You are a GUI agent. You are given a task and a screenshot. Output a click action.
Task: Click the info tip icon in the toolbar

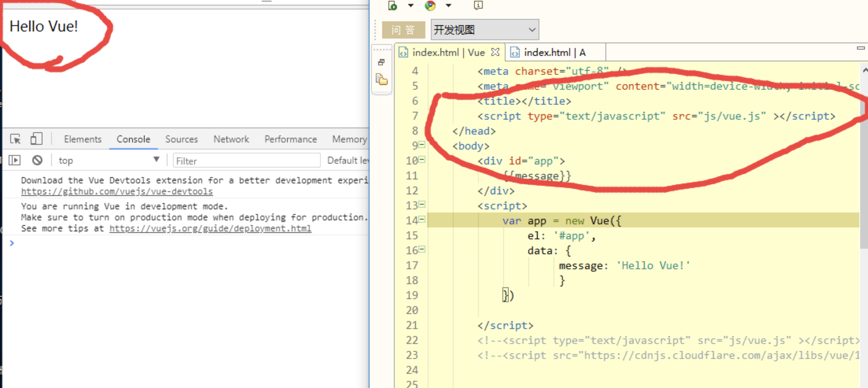pos(478,5)
